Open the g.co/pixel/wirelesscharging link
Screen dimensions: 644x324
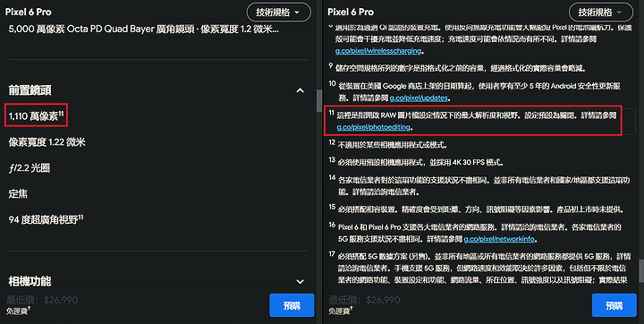point(378,51)
